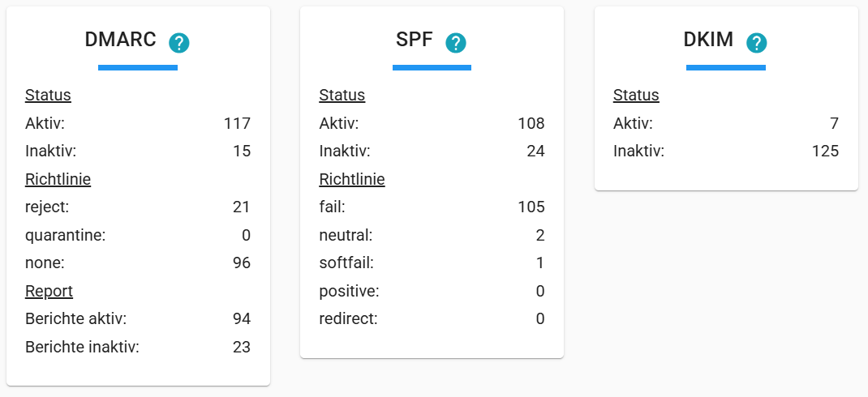Select the DKIM Inaktiv count 125
Image resolution: width=868 pixels, height=397 pixels.
tap(825, 151)
